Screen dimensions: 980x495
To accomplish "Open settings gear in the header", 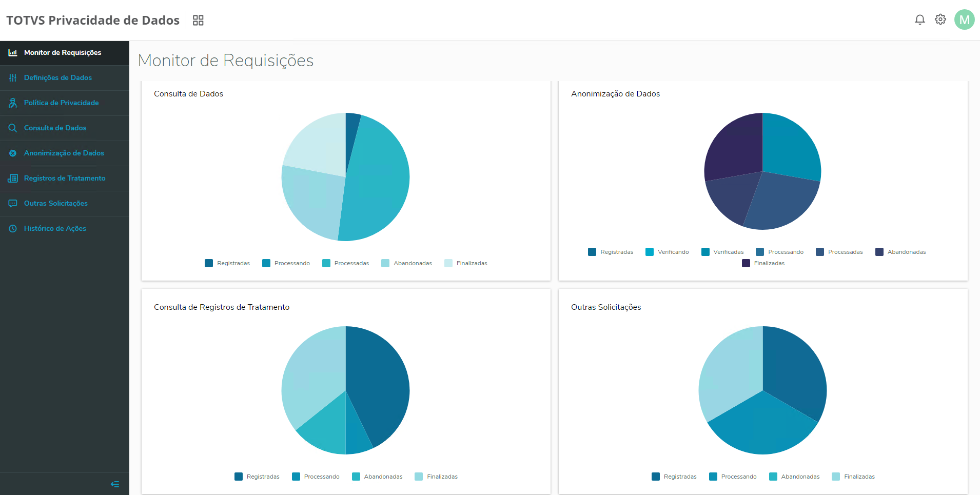I will tap(940, 19).
